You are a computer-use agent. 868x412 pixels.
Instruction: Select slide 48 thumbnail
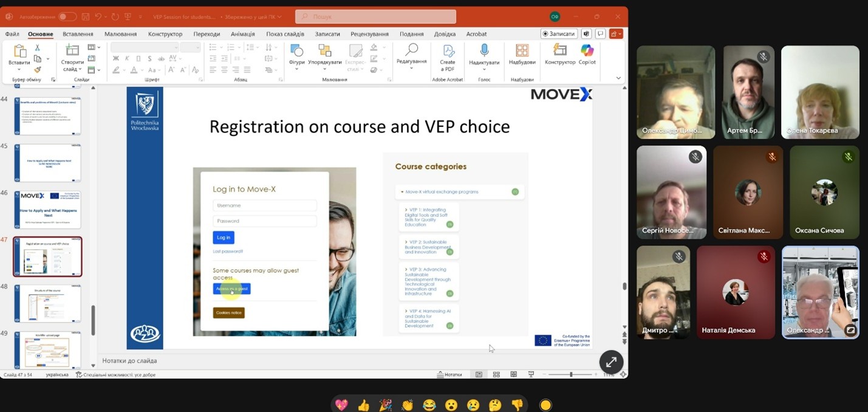[47, 303]
